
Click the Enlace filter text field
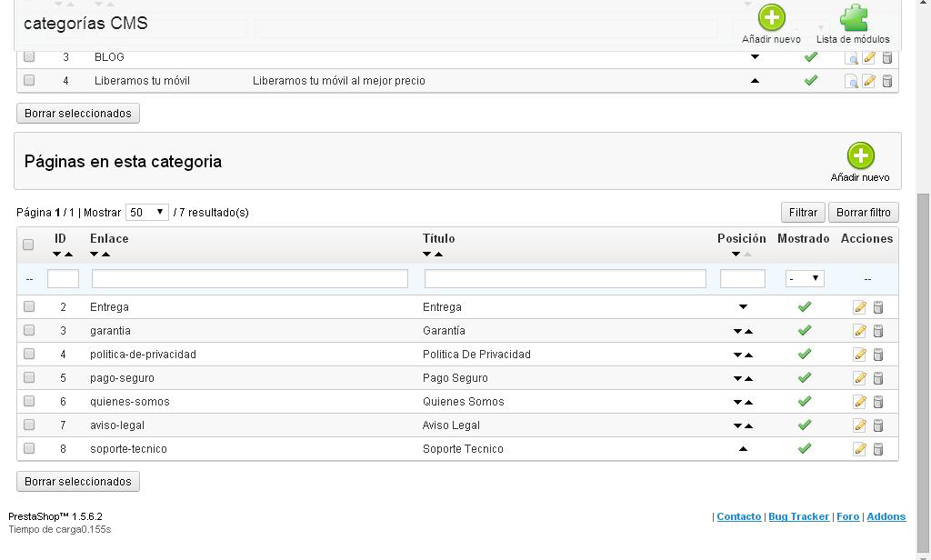[x=249, y=278]
